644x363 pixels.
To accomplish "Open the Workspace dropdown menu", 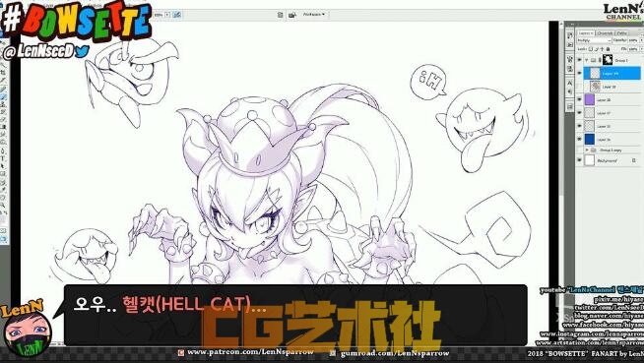I will pos(314,15).
